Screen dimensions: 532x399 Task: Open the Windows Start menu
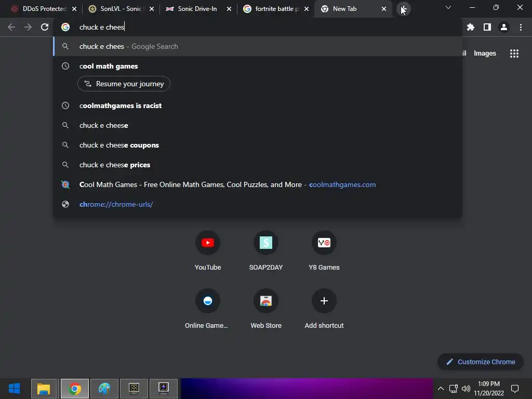click(14, 389)
